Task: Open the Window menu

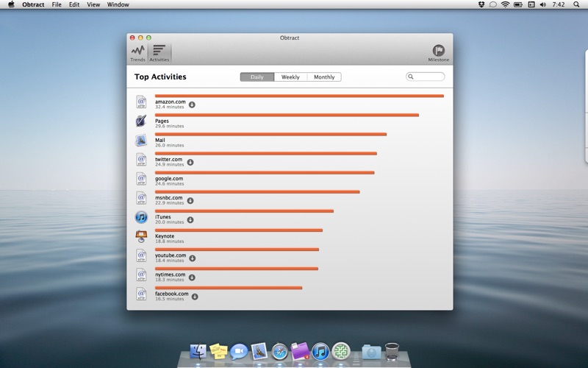Action: 118,4
